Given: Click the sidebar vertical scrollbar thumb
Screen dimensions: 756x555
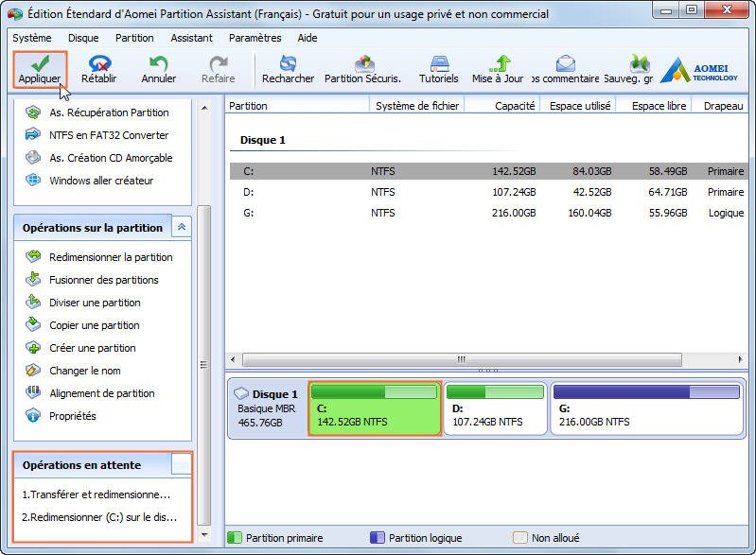Looking at the screenshot, I should point(204,365).
